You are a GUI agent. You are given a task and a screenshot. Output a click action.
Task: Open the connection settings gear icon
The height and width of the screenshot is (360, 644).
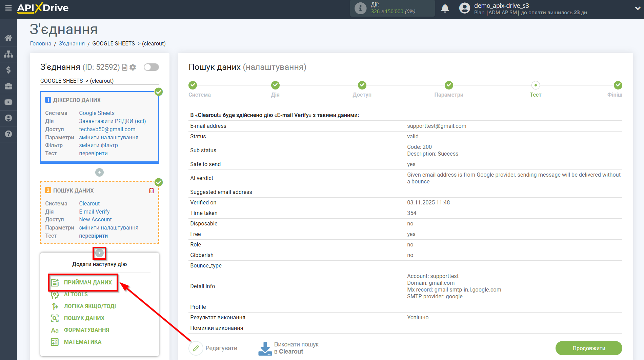[133, 67]
